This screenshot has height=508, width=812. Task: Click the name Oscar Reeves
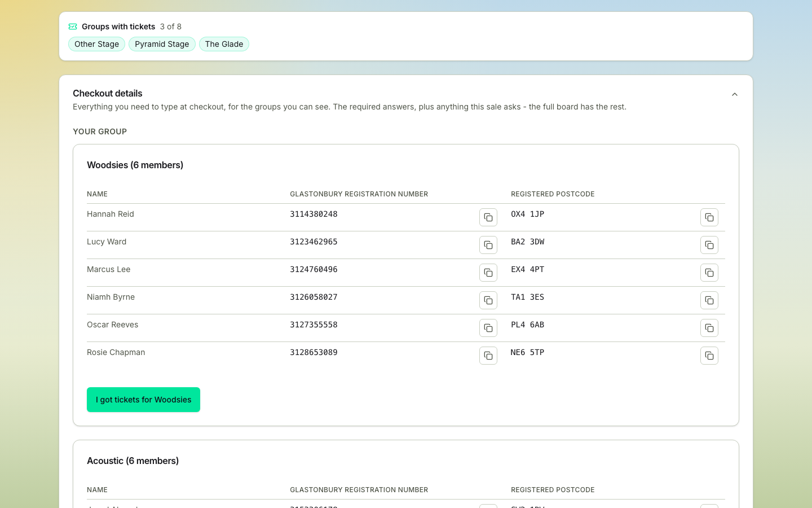click(x=113, y=325)
